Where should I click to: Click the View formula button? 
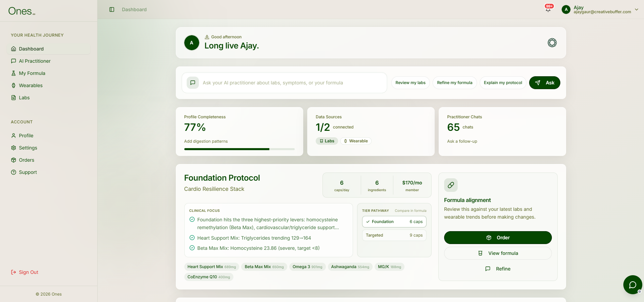[x=498, y=253]
